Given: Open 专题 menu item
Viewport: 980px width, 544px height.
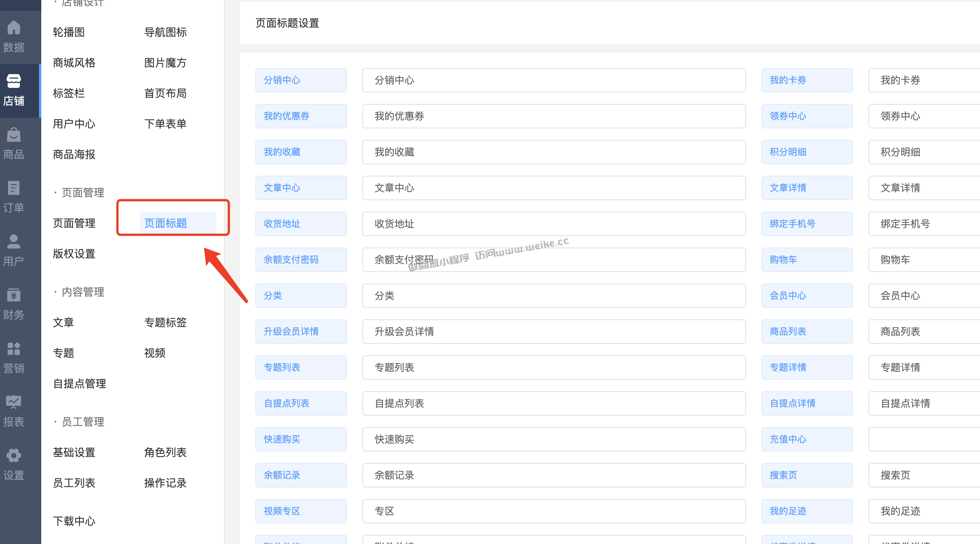Looking at the screenshot, I should coord(63,353).
